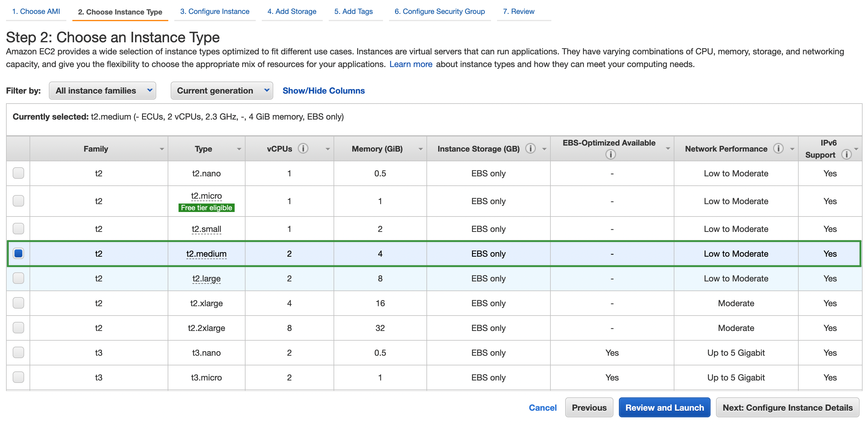Sort by Family column arrow
This screenshot has height=430, width=868.
162,149
